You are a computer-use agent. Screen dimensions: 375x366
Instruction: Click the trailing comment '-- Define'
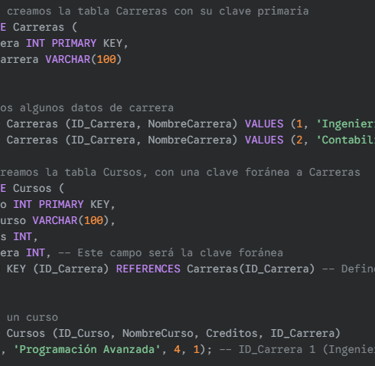(x=348, y=269)
